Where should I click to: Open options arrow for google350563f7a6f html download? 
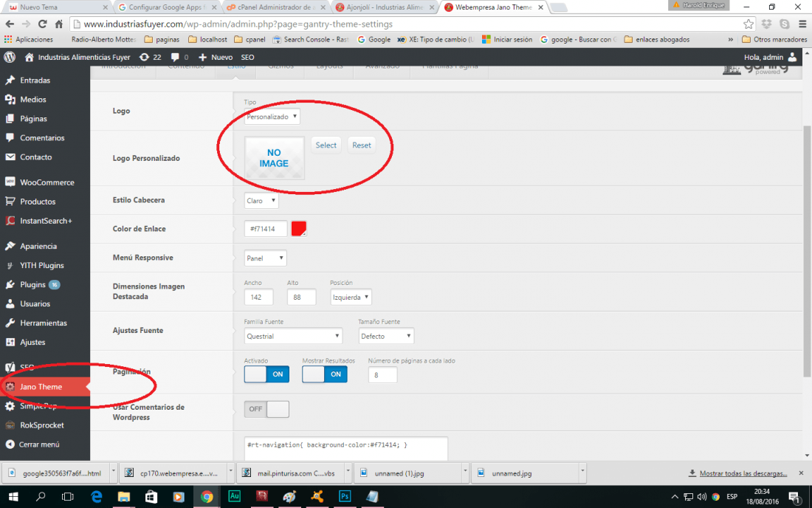click(x=113, y=473)
